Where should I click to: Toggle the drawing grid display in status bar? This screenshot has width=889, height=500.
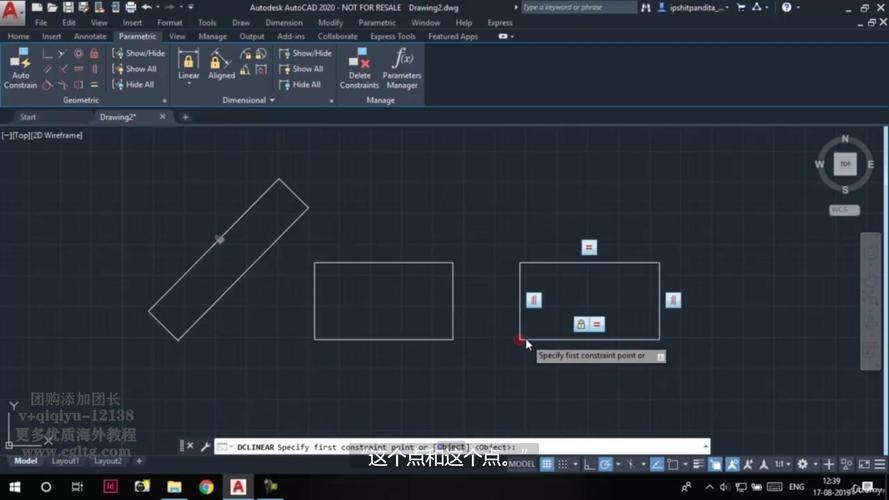[547, 464]
